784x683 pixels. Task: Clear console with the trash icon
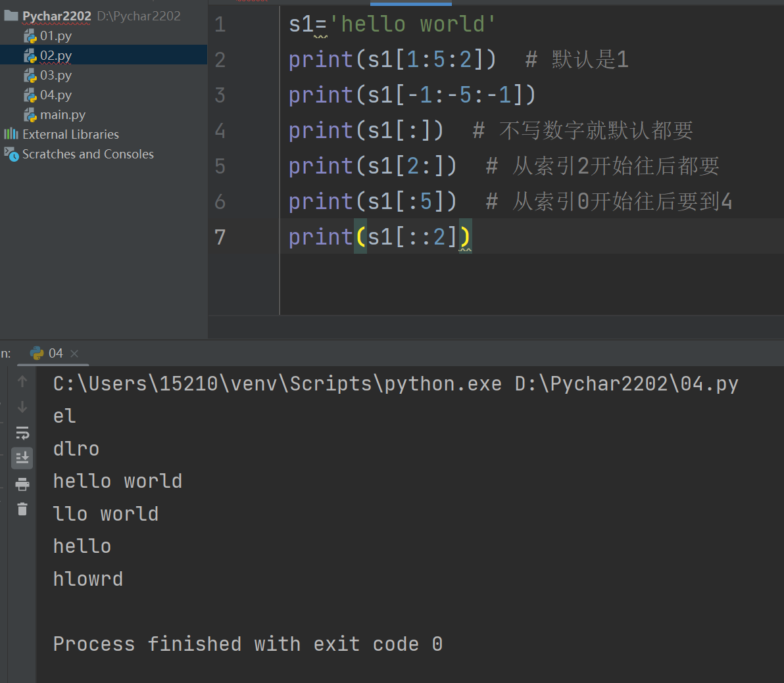click(x=22, y=509)
